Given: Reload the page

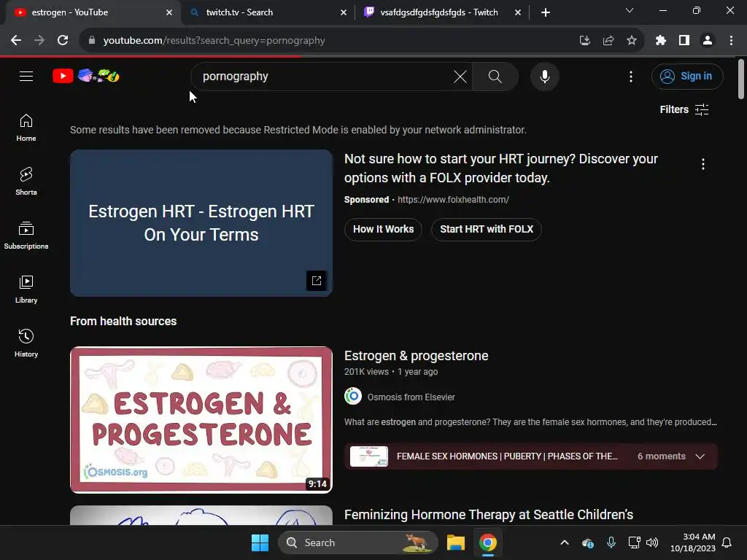Looking at the screenshot, I should (63, 41).
